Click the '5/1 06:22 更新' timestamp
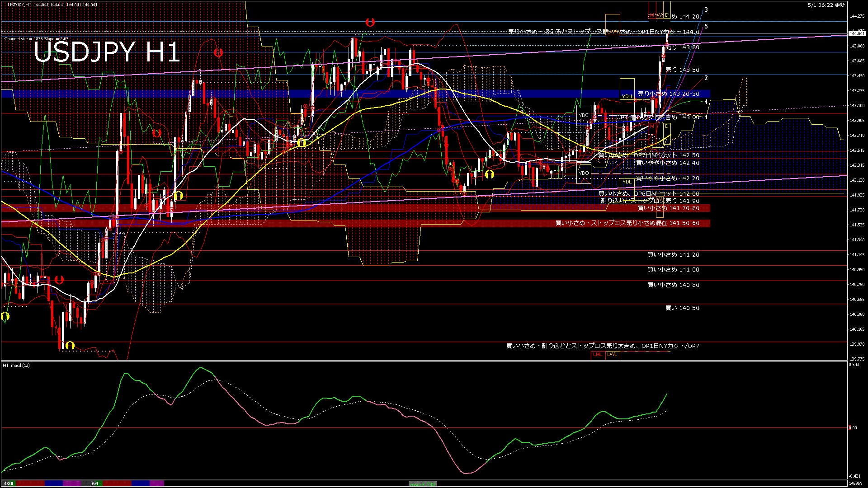 826,5
